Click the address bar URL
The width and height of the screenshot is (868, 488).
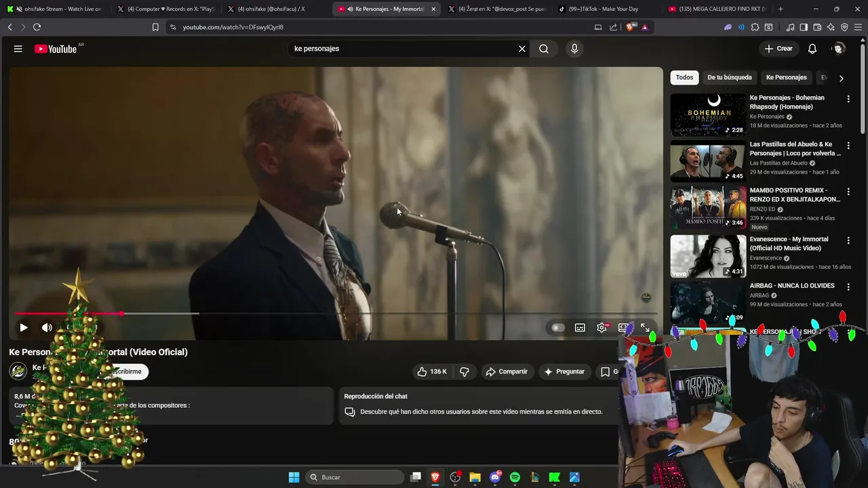233,27
